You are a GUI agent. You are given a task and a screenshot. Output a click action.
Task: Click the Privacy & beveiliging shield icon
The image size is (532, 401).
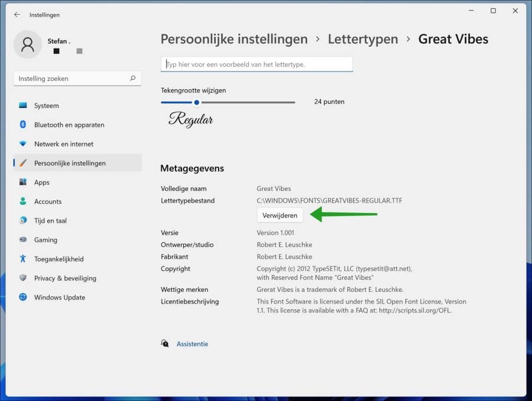(22, 278)
